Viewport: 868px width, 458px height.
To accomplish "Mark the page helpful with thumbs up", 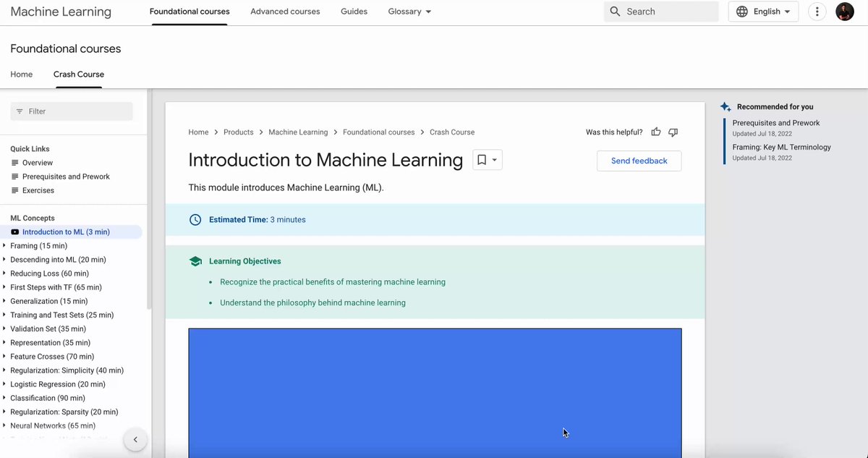I will [656, 132].
